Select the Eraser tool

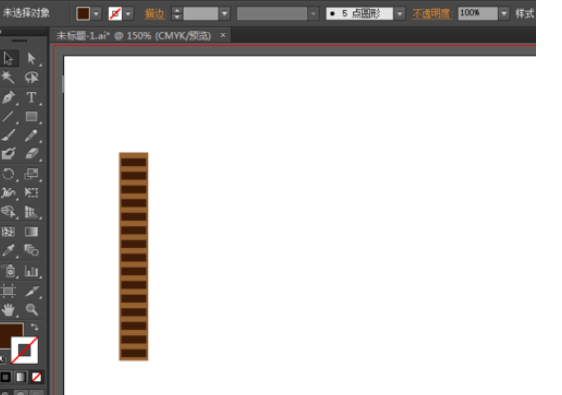32,154
